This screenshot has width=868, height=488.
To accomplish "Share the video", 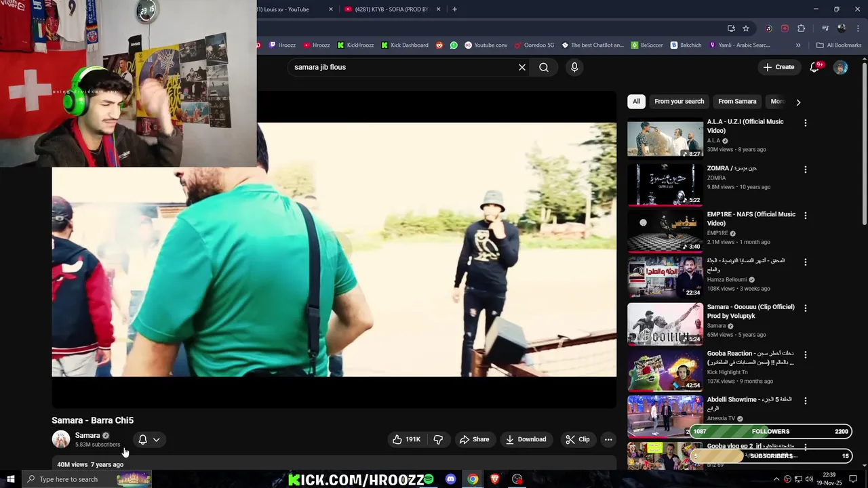I will (x=474, y=439).
